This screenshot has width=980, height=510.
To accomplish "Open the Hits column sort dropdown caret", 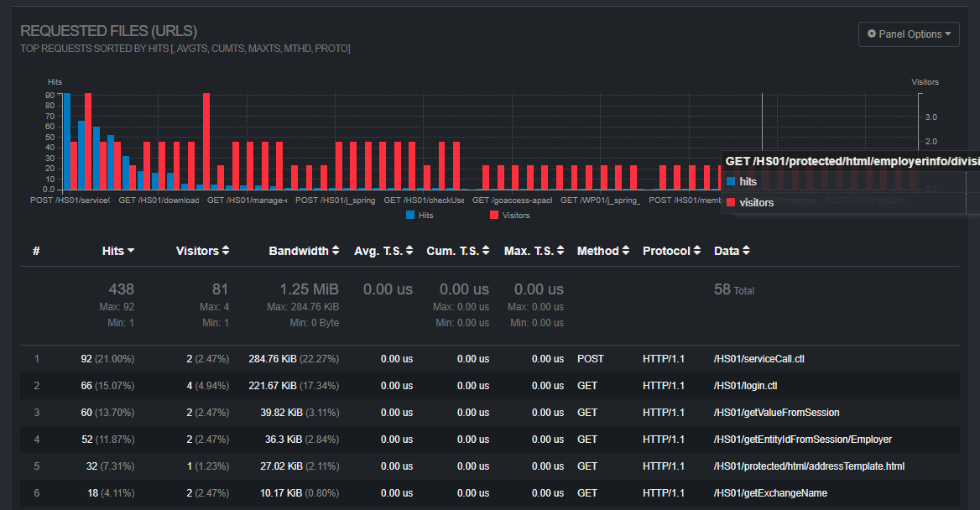I will [x=131, y=250].
